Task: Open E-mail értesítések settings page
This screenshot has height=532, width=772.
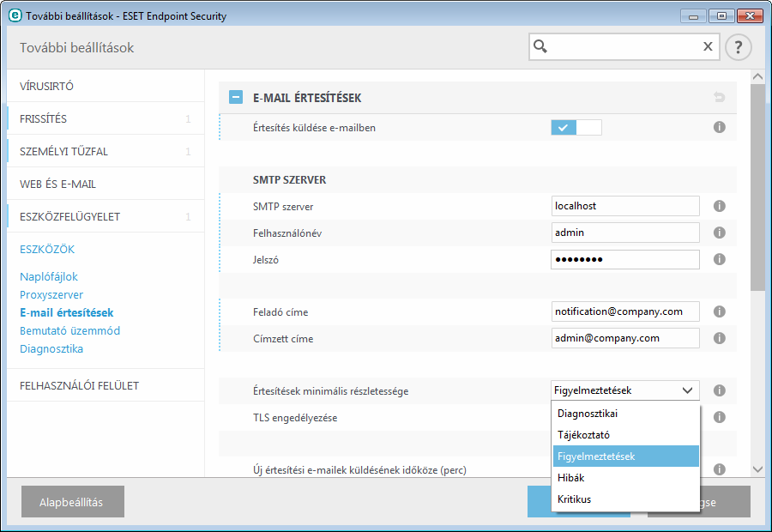Action: [x=66, y=313]
